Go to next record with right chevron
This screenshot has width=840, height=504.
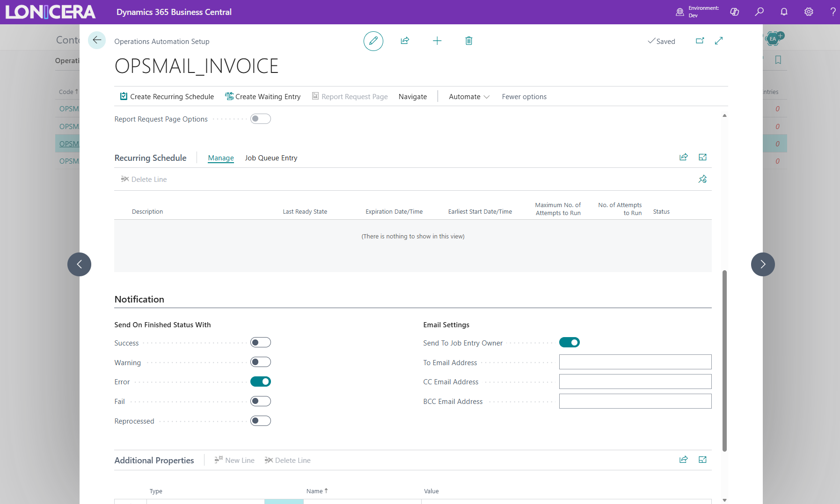pos(763,264)
